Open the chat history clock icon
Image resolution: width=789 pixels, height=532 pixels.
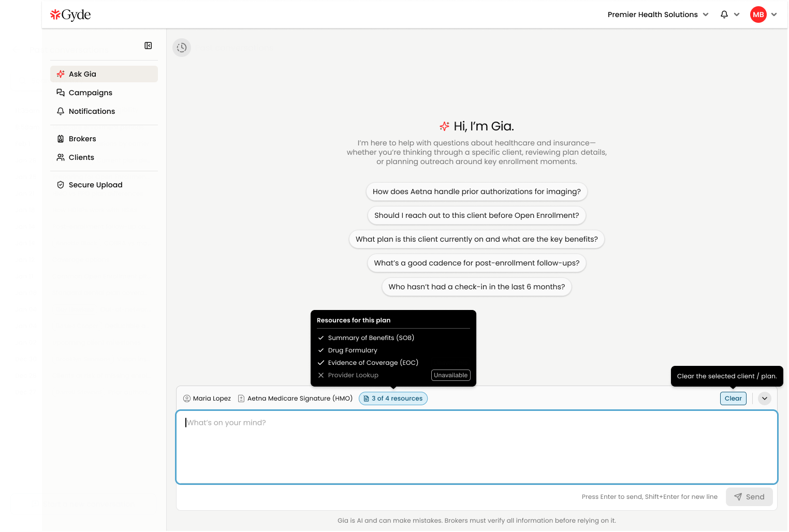(x=182, y=48)
